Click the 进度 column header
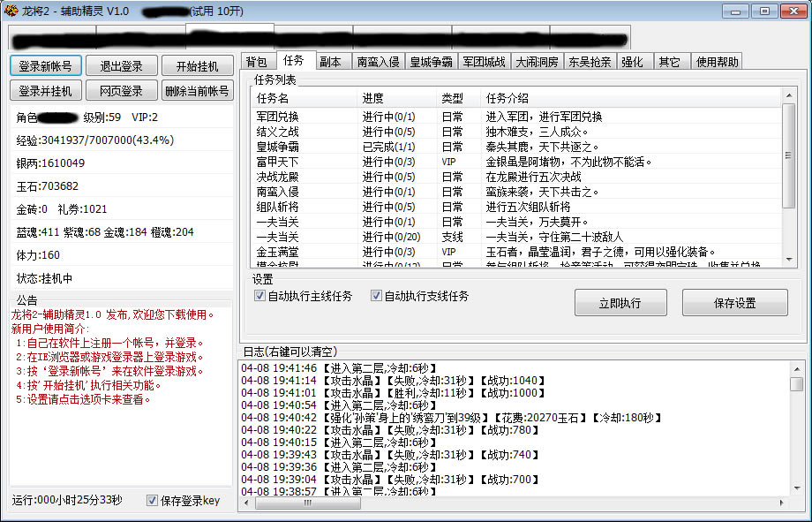The image size is (812, 522). (397, 97)
